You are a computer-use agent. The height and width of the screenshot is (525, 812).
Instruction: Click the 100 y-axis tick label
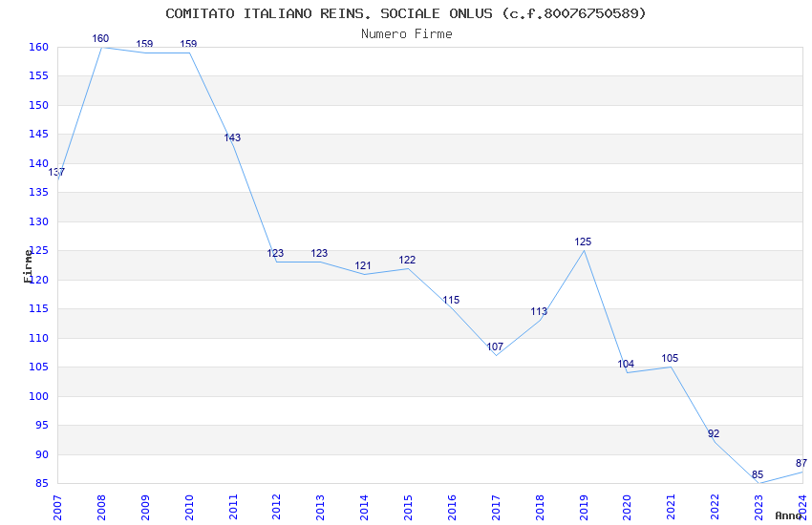pos(38,396)
